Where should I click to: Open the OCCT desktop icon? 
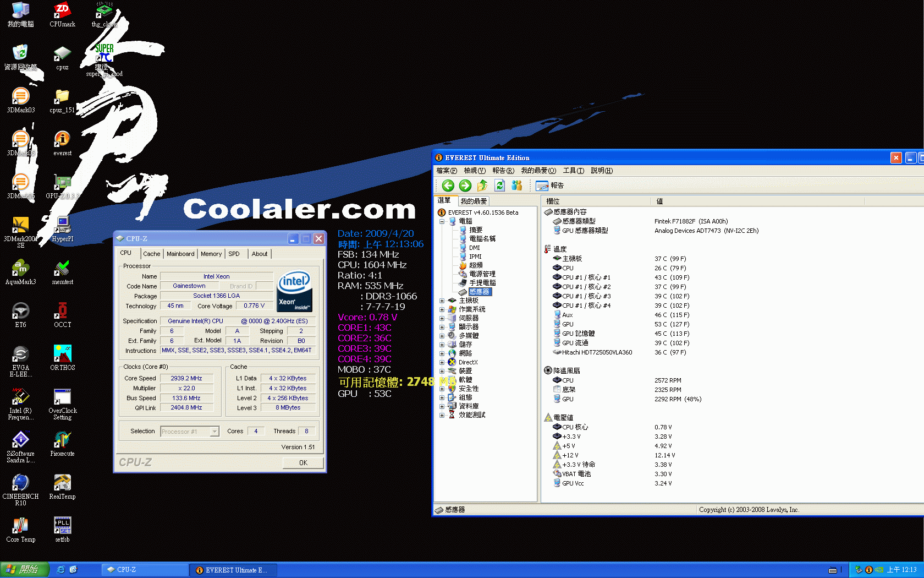[62, 315]
